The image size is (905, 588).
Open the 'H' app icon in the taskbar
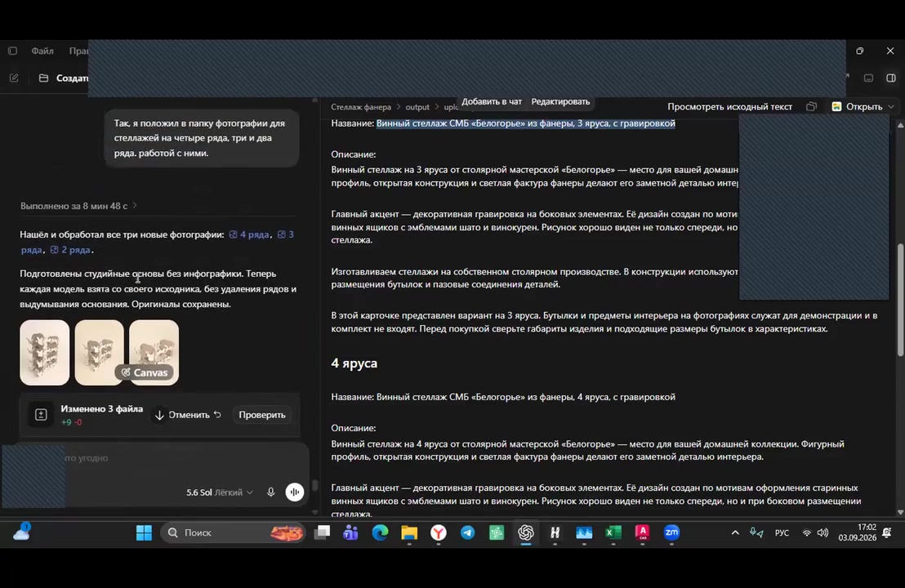(555, 532)
